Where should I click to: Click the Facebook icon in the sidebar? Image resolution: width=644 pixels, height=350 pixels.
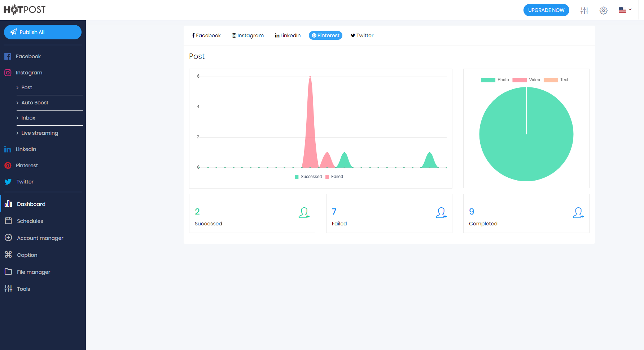click(8, 56)
